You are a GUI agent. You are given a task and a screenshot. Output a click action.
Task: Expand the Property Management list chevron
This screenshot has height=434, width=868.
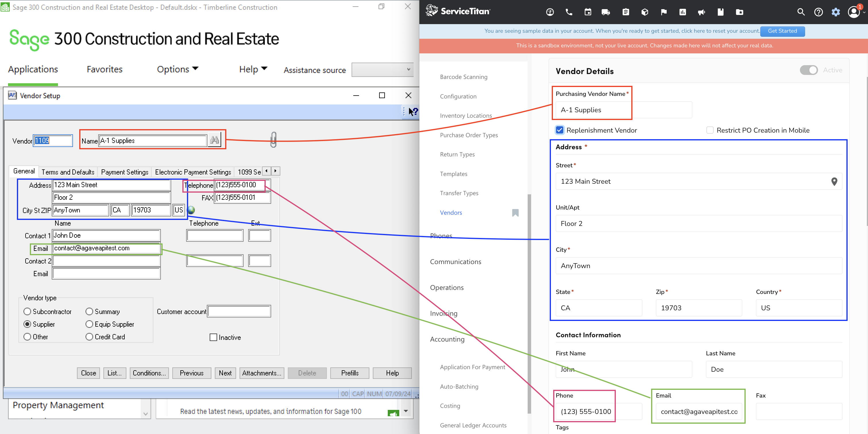[146, 414]
